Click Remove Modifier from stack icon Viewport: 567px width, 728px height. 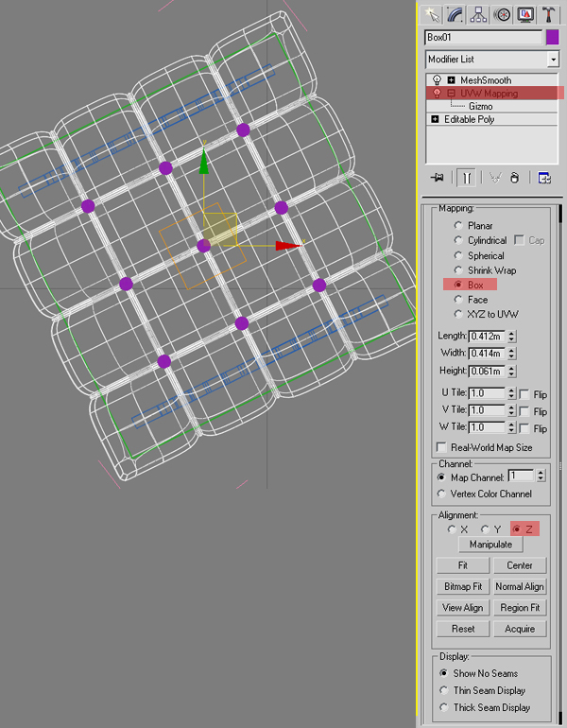point(515,178)
